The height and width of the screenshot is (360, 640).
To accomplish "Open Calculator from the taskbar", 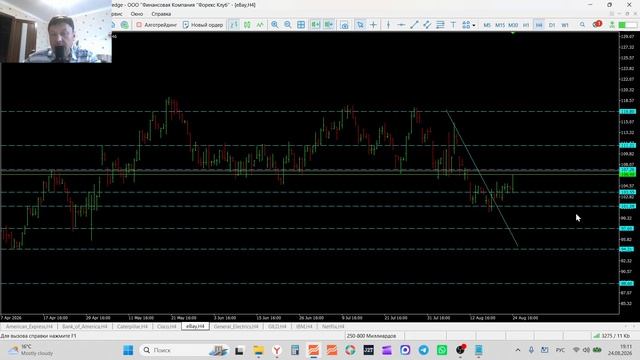I will (x=295, y=350).
